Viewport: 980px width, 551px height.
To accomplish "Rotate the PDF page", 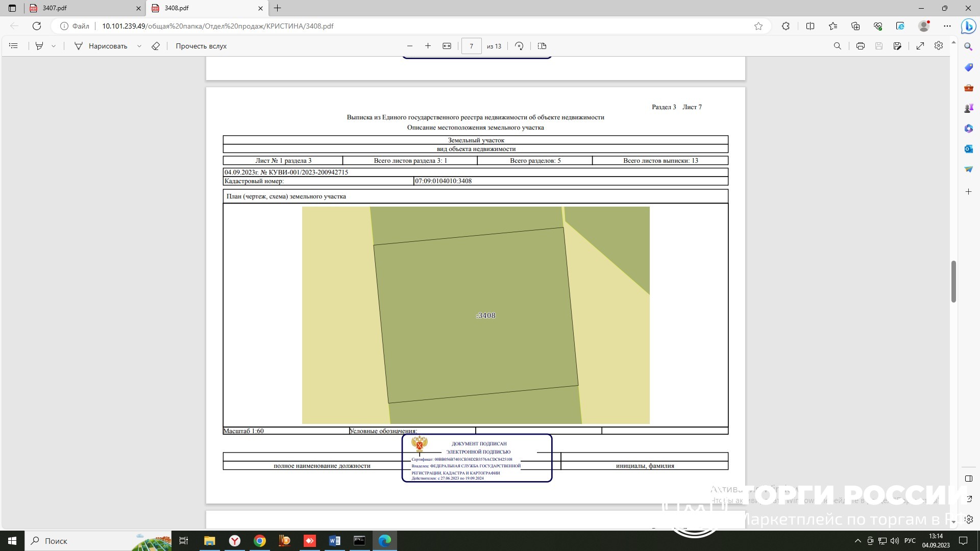I will click(519, 46).
